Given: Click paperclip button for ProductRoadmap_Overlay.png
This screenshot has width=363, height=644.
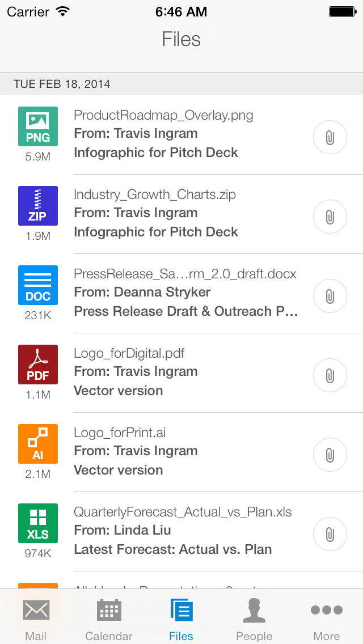Looking at the screenshot, I should [330, 137].
